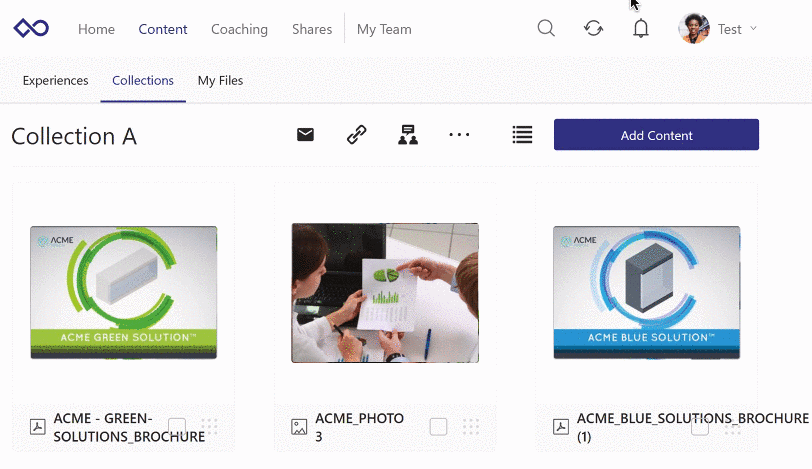The width and height of the screenshot is (812, 469).
Task: Expand the Test user dropdown arrow
Action: (x=753, y=28)
